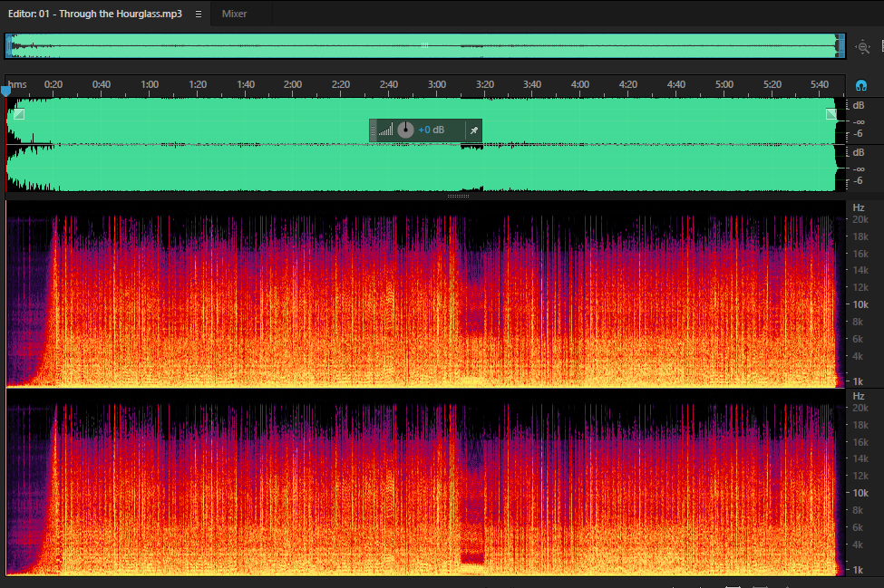The image size is (884, 588).
Task: Click the 3:00 mark on time ruler
Action: [x=436, y=84]
